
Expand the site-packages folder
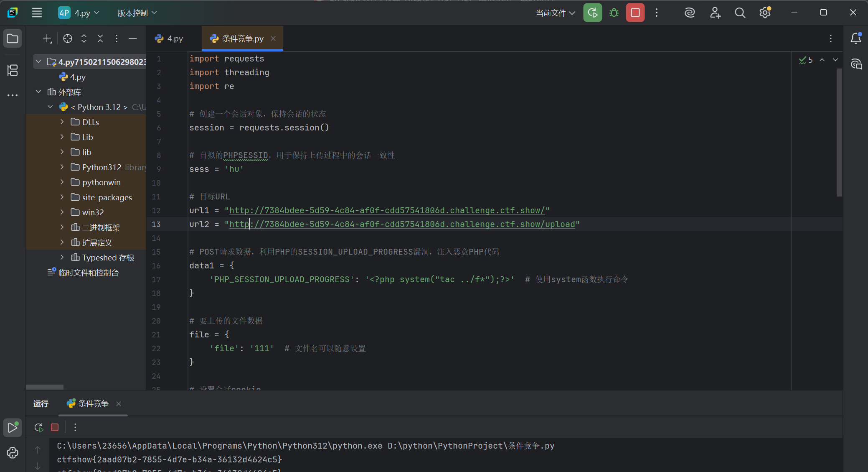point(62,197)
